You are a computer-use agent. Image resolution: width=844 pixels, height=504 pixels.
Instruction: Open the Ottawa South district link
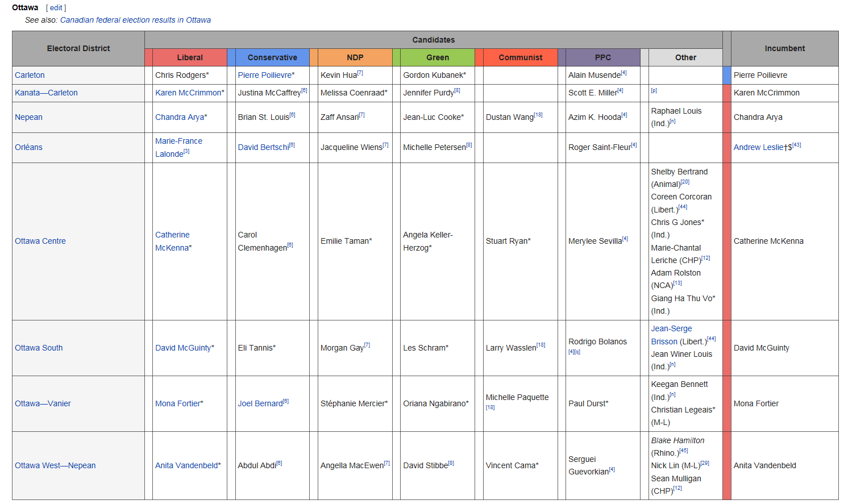39,348
